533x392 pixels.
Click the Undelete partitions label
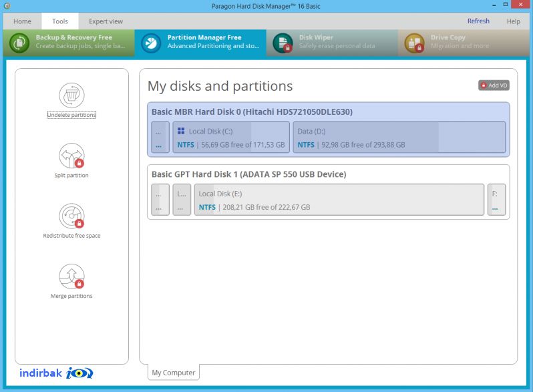click(x=71, y=115)
